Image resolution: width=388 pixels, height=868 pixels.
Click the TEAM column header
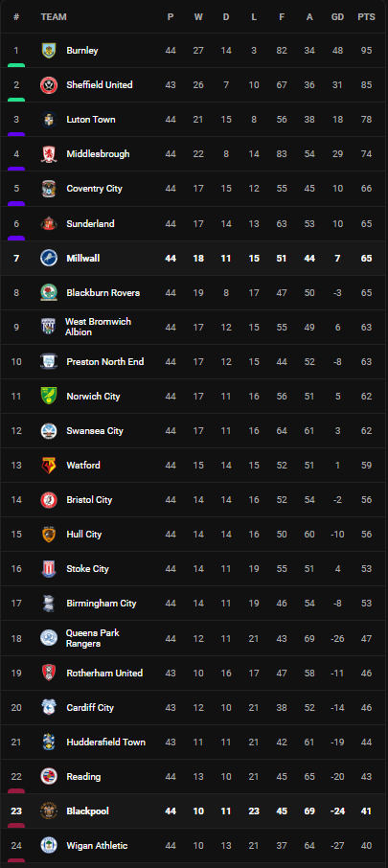click(54, 17)
